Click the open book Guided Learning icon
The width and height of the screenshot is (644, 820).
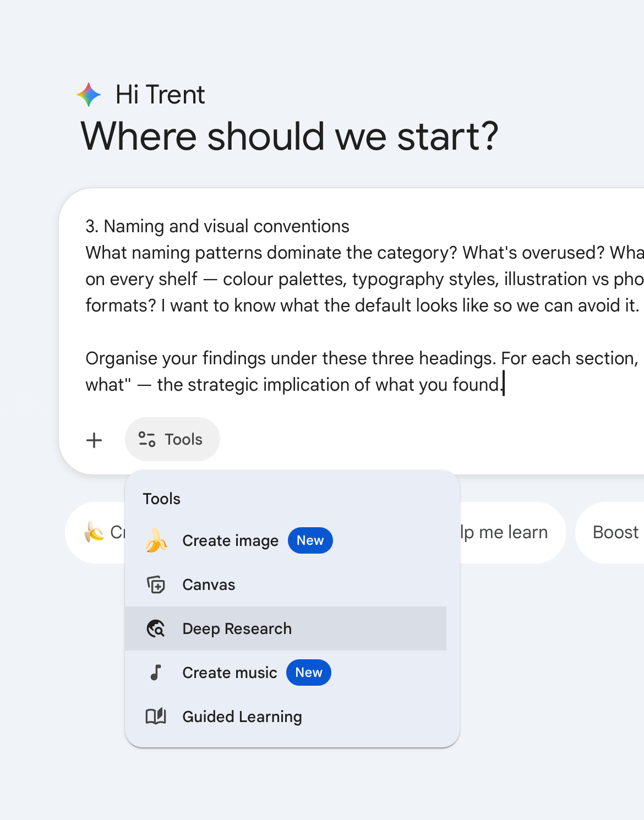[x=156, y=717]
